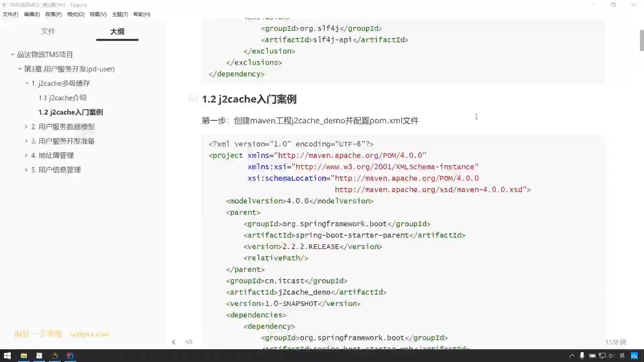Click the cn.itcast groupId line
The image size is (644, 362).
pos(286,281)
